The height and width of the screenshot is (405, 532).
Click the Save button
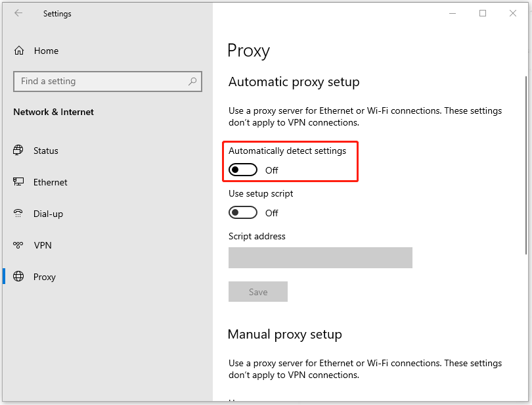[257, 291]
